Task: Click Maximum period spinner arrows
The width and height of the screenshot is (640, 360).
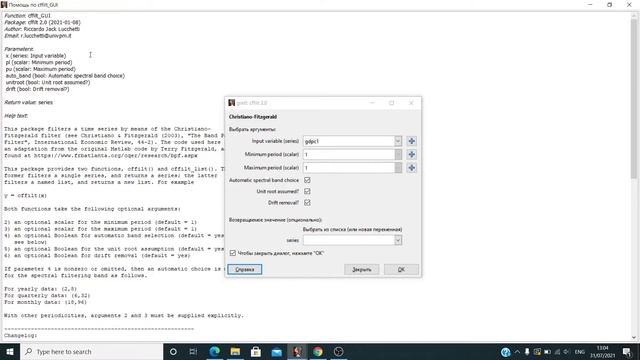Action: coord(398,168)
